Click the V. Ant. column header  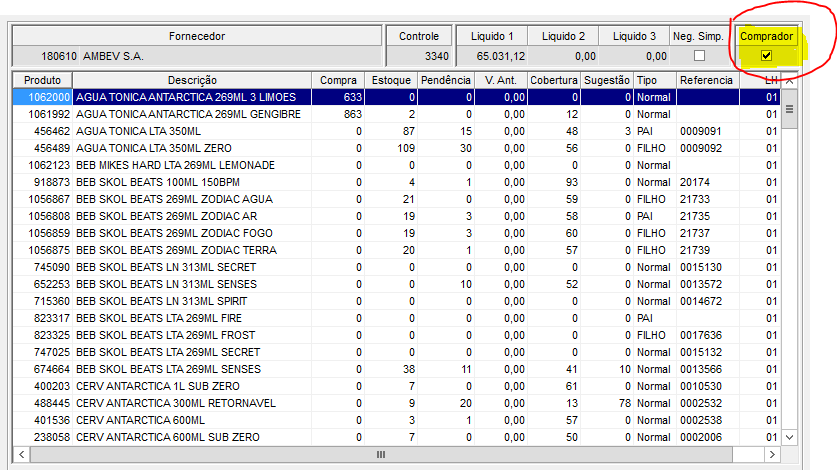501,80
